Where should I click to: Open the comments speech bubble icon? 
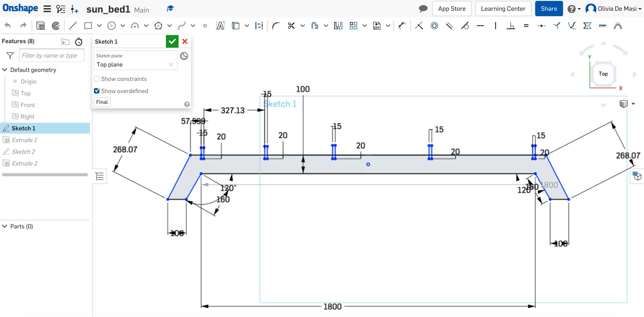[x=423, y=9]
